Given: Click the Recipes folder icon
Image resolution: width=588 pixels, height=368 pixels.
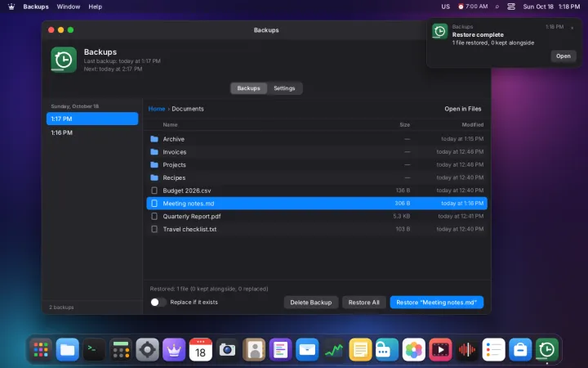Looking at the screenshot, I should coord(154,177).
